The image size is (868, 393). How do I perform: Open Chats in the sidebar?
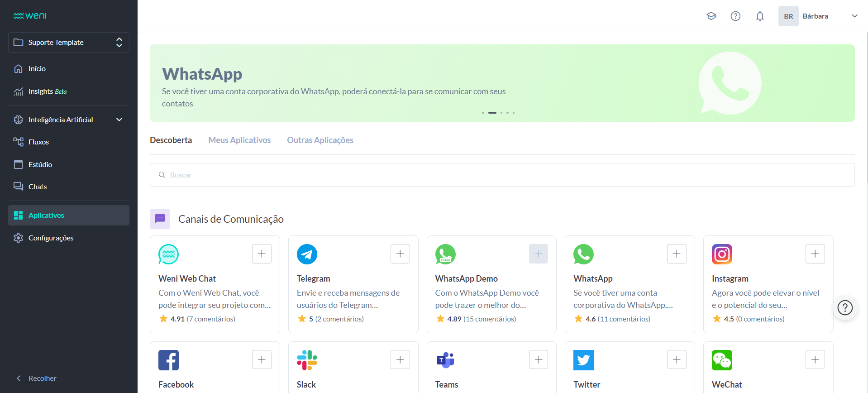69,187
